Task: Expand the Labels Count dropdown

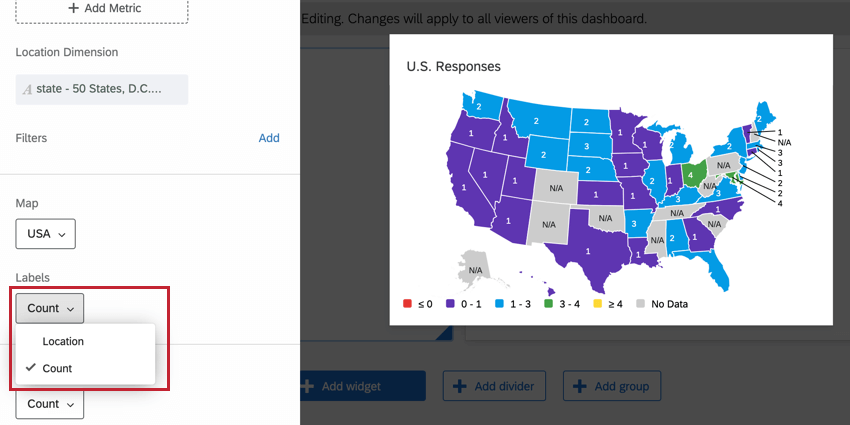Action: 50,308
